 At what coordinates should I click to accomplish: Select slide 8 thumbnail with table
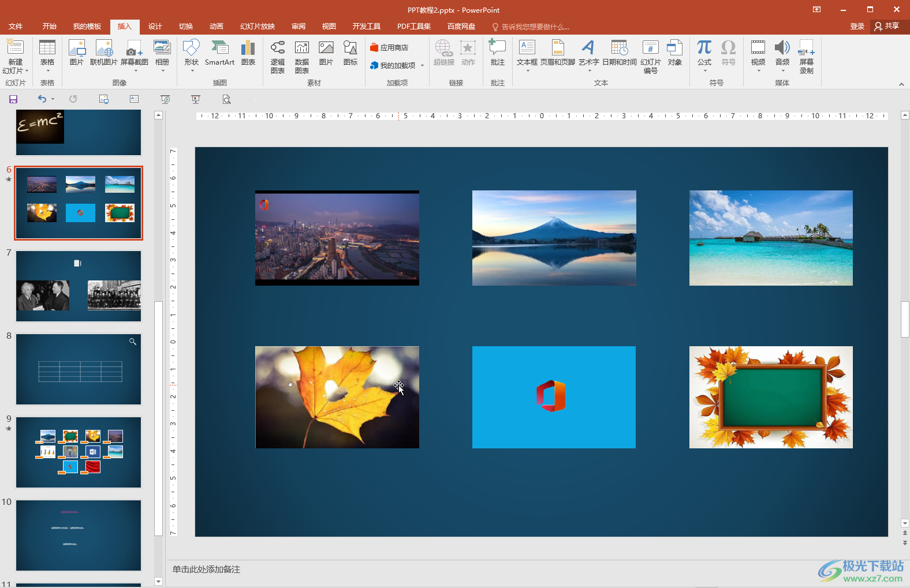click(79, 369)
